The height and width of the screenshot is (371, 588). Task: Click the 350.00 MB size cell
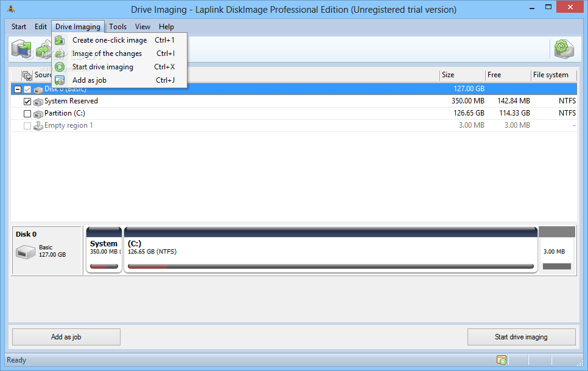point(468,101)
